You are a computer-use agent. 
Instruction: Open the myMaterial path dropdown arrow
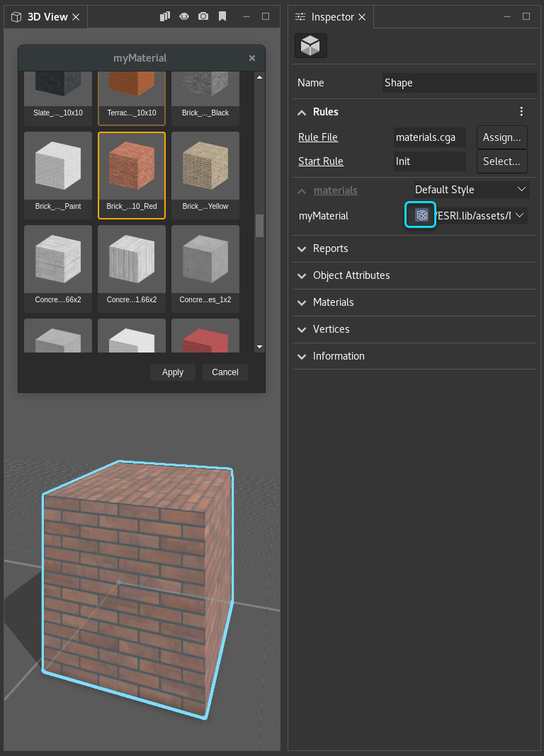pyautogui.click(x=520, y=215)
